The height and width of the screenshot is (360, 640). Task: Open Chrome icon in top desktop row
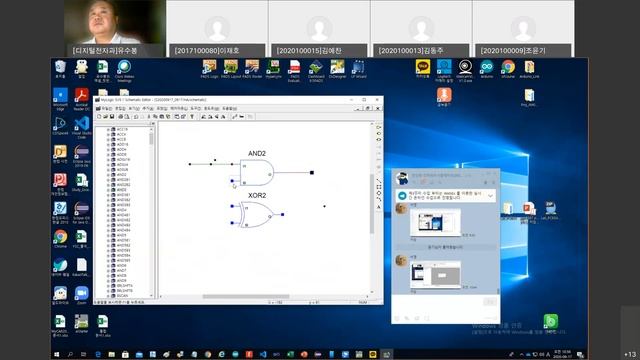tap(508, 69)
